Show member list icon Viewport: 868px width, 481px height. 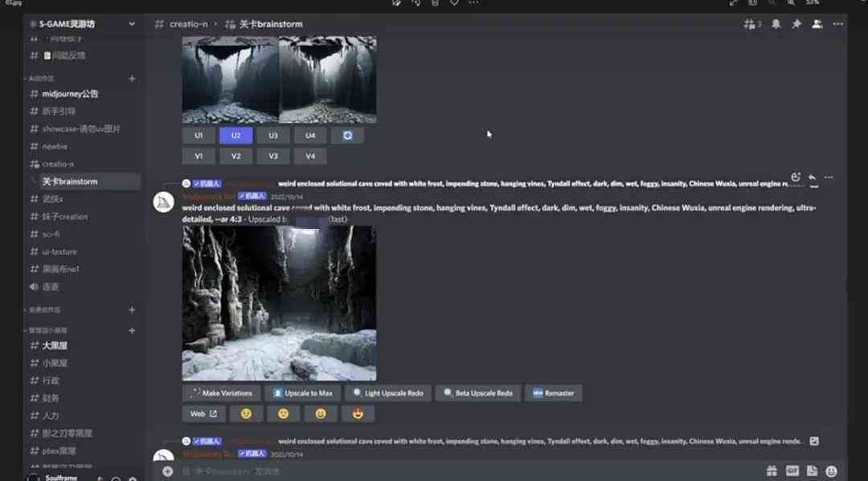click(x=817, y=24)
